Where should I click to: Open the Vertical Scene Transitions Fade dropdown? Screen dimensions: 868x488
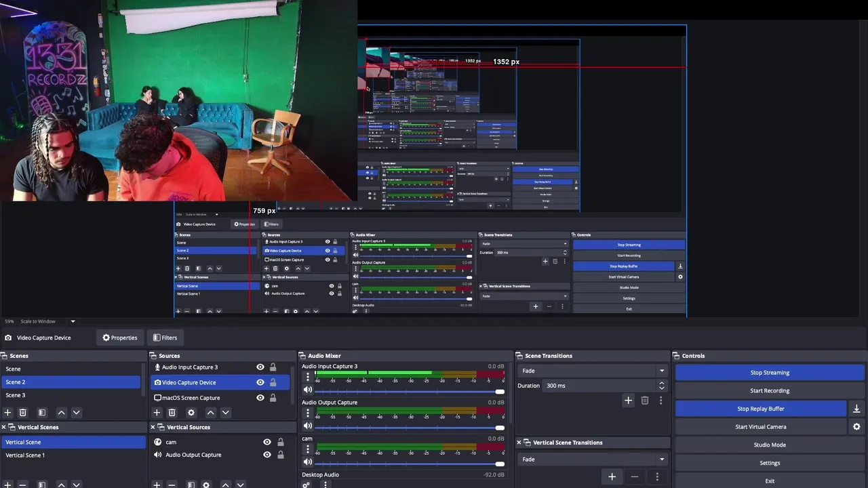click(x=593, y=460)
